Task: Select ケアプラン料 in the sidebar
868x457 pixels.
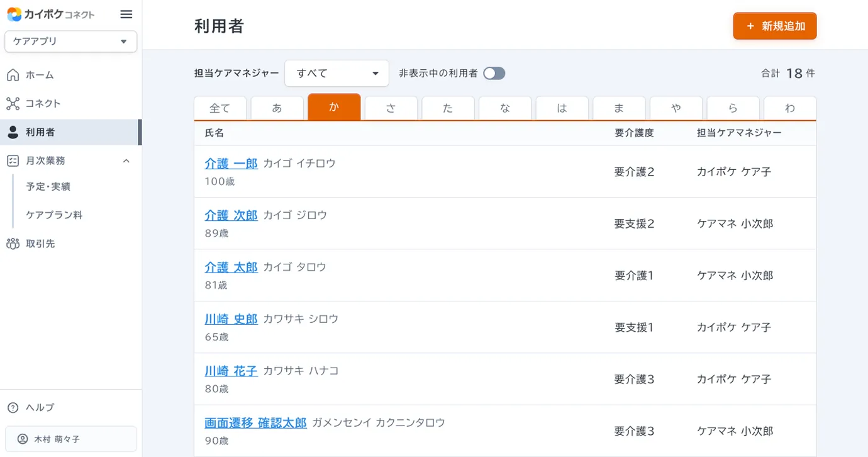Action: (x=54, y=215)
